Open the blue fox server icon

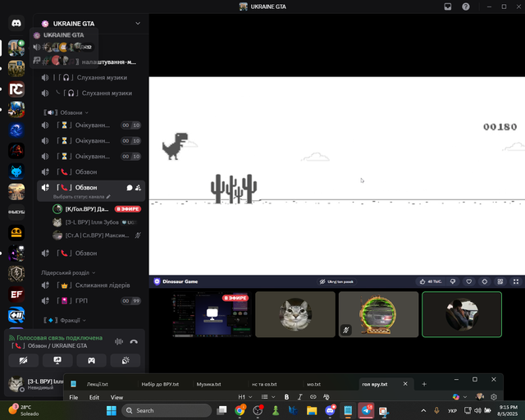(16, 171)
